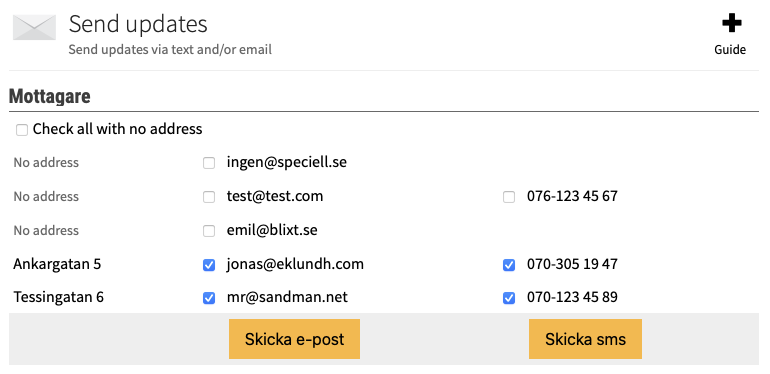Select the 076-123 45 67 phone checkbox
770x374 pixels.
(x=509, y=197)
